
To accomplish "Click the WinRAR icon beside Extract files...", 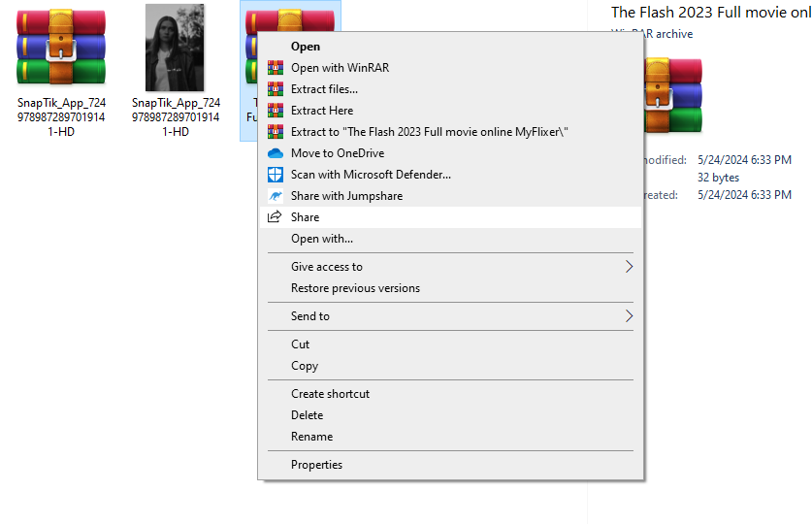I will [x=276, y=89].
